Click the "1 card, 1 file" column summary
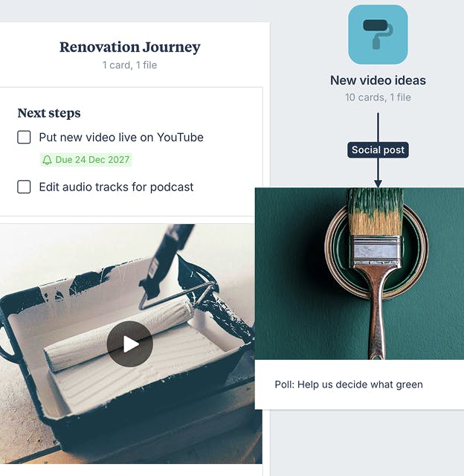Viewport: 464px width, 476px height. point(130,65)
